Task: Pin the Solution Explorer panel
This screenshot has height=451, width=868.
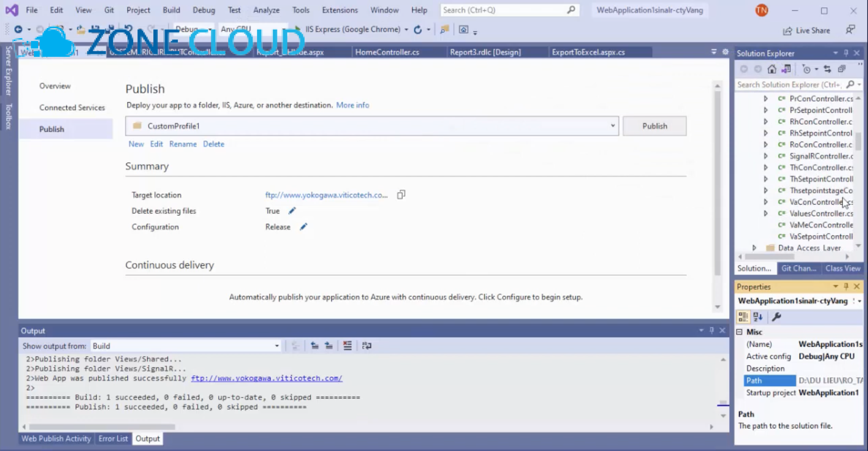Action: pyautogui.click(x=846, y=53)
